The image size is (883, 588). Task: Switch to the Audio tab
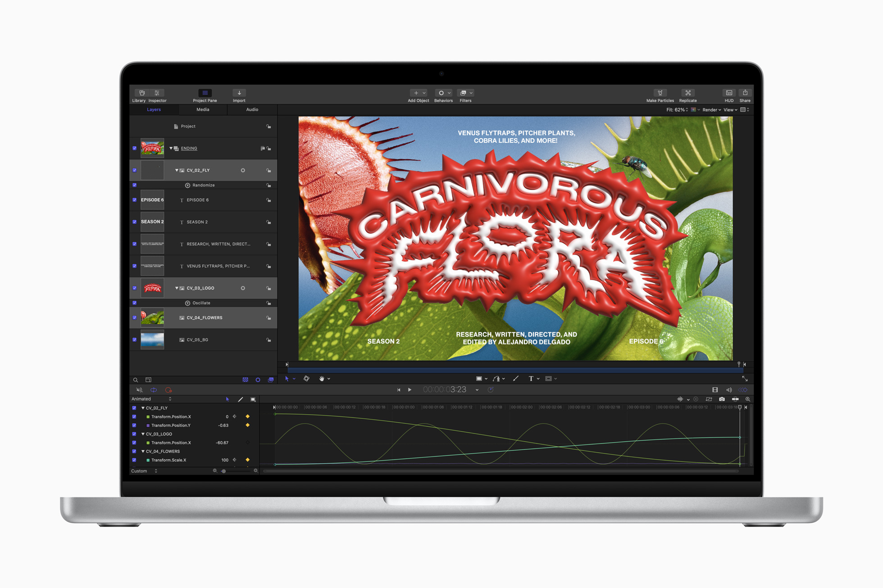click(252, 109)
